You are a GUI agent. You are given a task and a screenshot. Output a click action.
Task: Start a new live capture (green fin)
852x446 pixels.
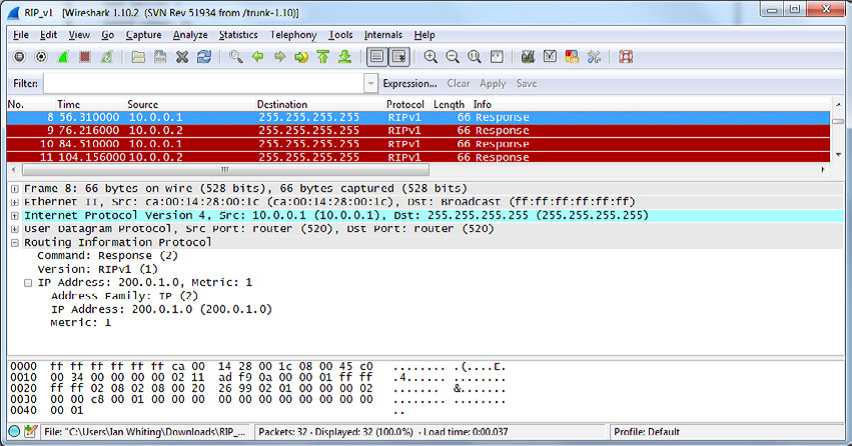pos(63,56)
